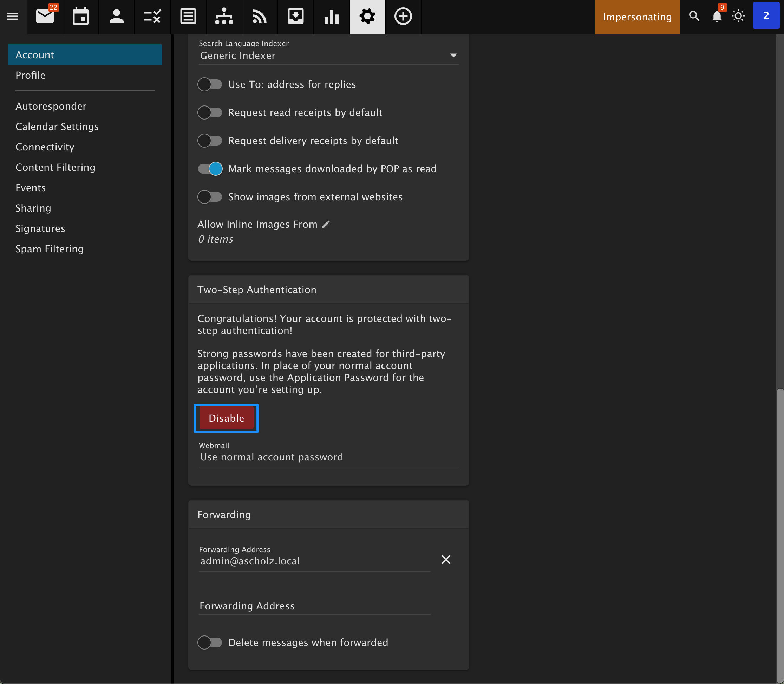
Task: Enable Show images from external websites
Action: tap(209, 197)
